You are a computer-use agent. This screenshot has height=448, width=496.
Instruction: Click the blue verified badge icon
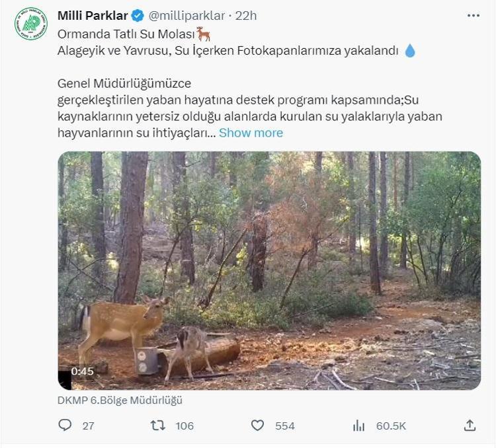coord(138,15)
